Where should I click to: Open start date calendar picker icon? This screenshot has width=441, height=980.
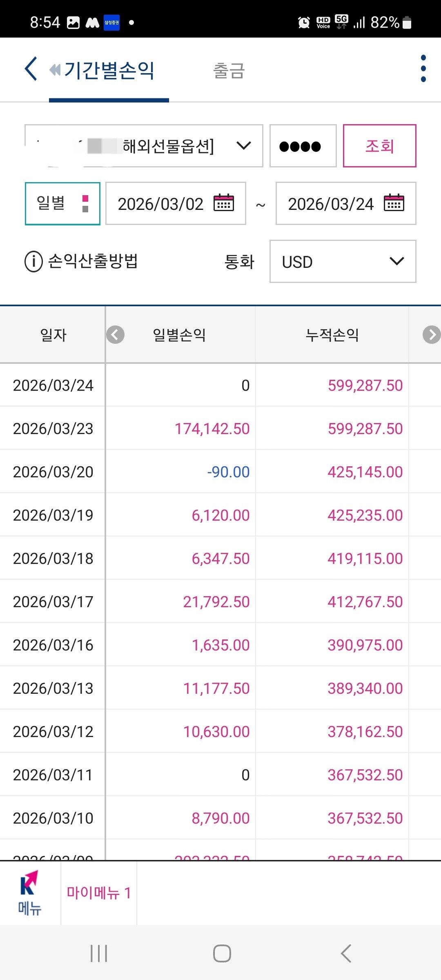click(x=224, y=203)
